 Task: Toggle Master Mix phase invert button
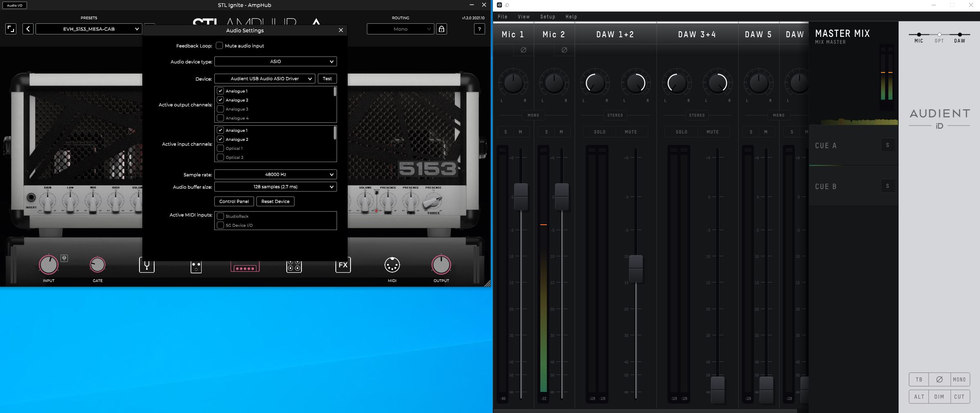939,379
